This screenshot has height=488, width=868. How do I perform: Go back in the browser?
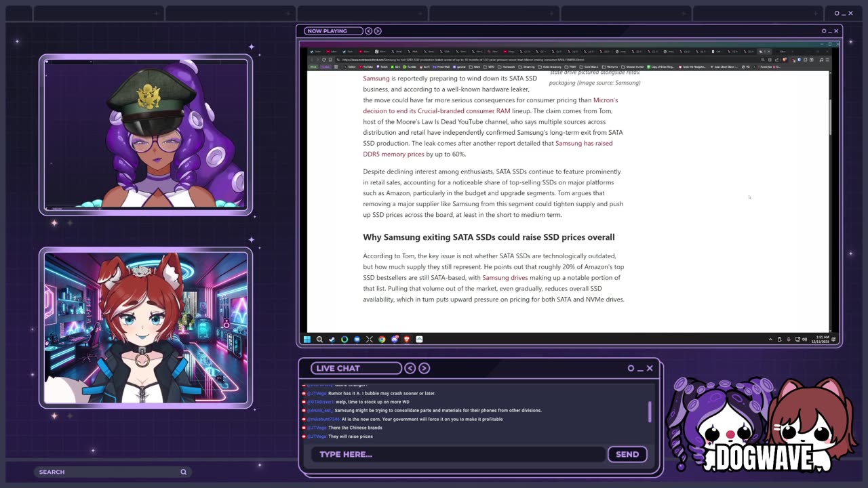click(x=312, y=60)
